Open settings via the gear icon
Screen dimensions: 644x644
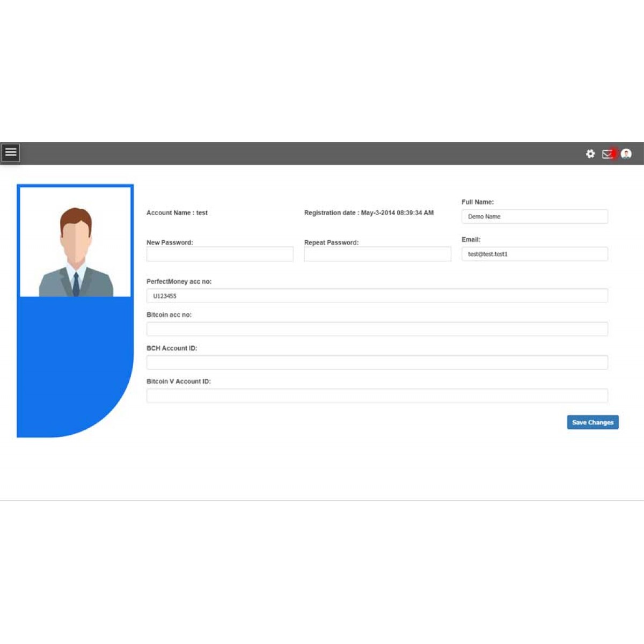(x=590, y=154)
